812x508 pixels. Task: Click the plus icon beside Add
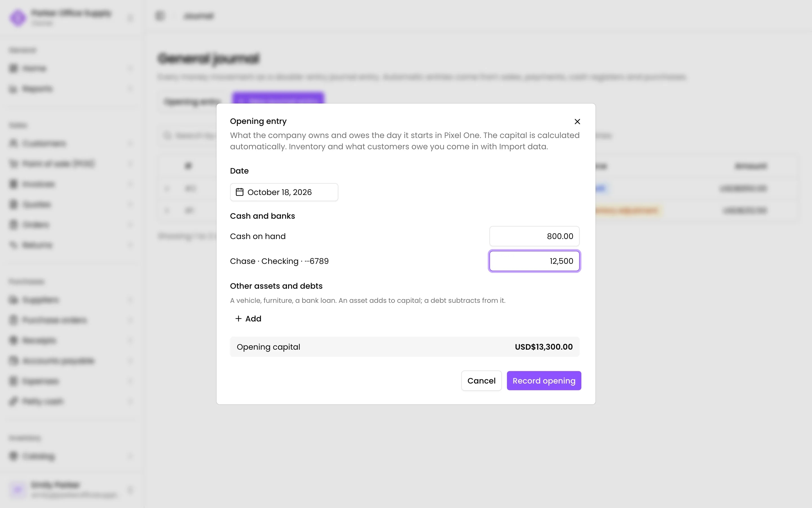click(238, 319)
